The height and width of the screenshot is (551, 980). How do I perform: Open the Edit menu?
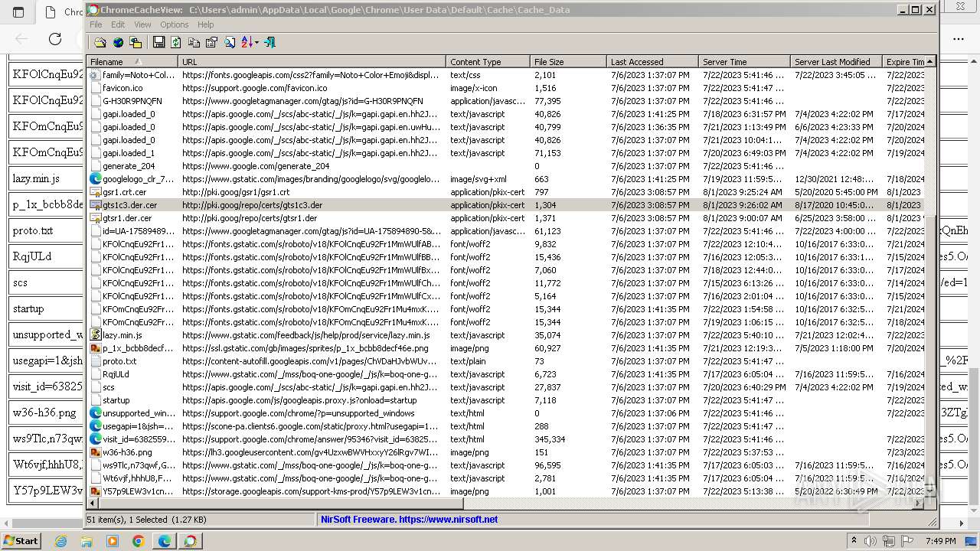pos(118,24)
